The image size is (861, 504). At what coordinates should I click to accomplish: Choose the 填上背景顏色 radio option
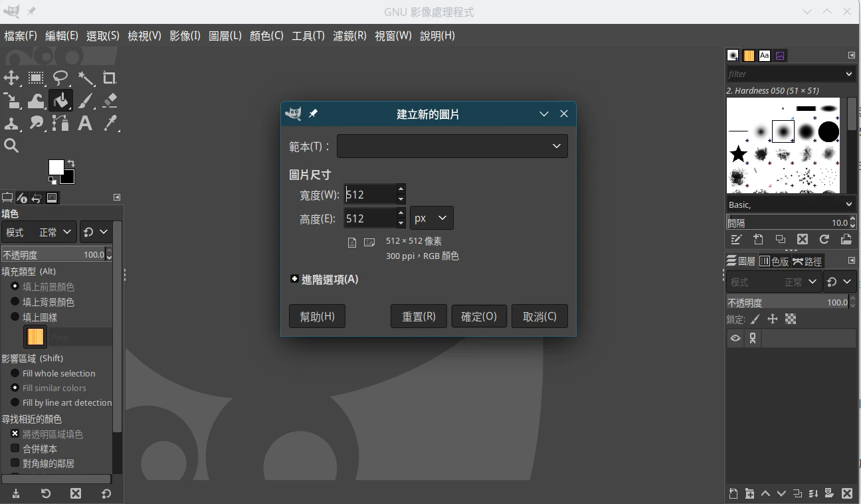click(15, 301)
